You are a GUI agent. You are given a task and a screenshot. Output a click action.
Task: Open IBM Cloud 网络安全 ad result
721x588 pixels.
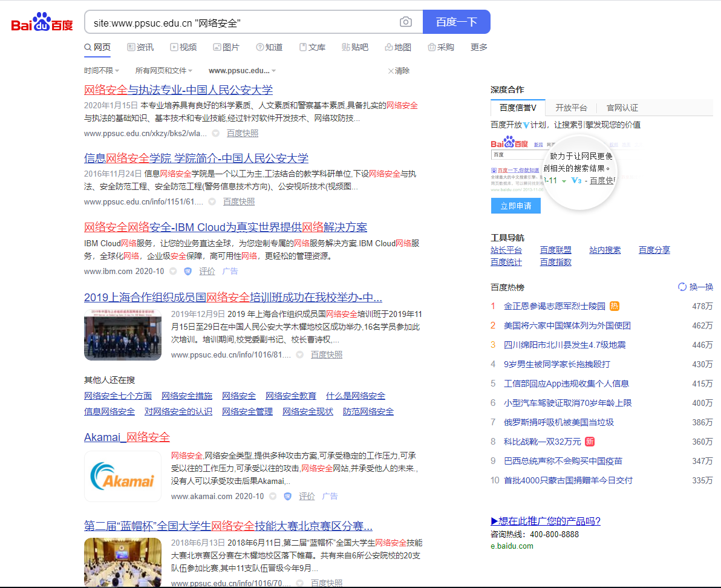(226, 227)
